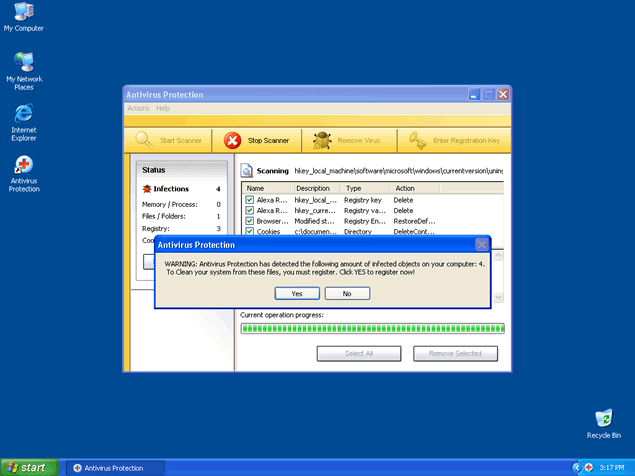Sort list by the Name column header
Image resolution: width=635 pixels, height=476 pixels.
point(266,188)
